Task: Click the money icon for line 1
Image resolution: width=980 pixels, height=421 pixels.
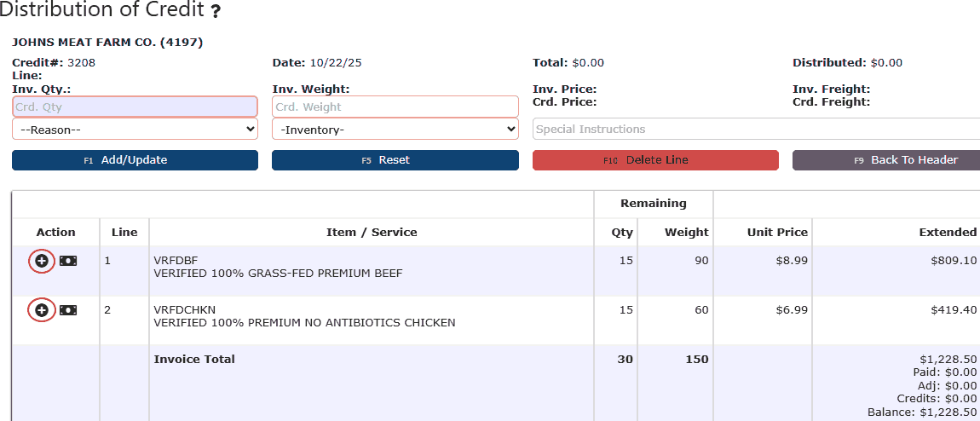Action: [68, 261]
